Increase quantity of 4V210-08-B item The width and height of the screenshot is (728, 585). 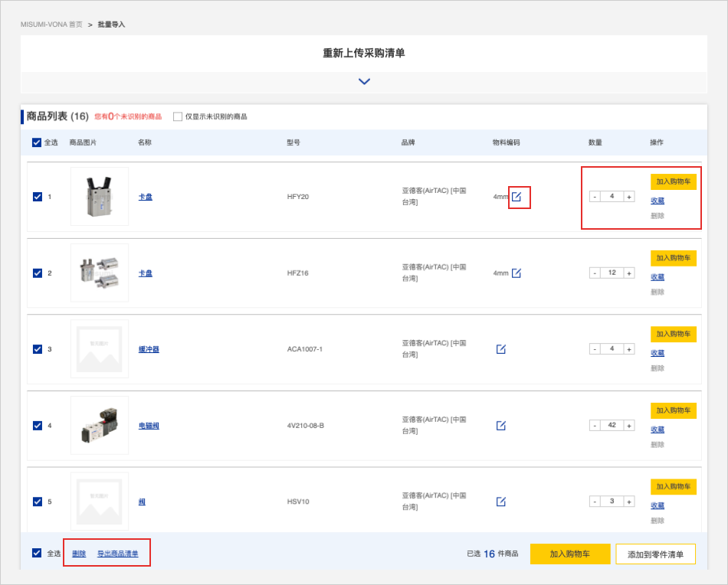click(629, 426)
